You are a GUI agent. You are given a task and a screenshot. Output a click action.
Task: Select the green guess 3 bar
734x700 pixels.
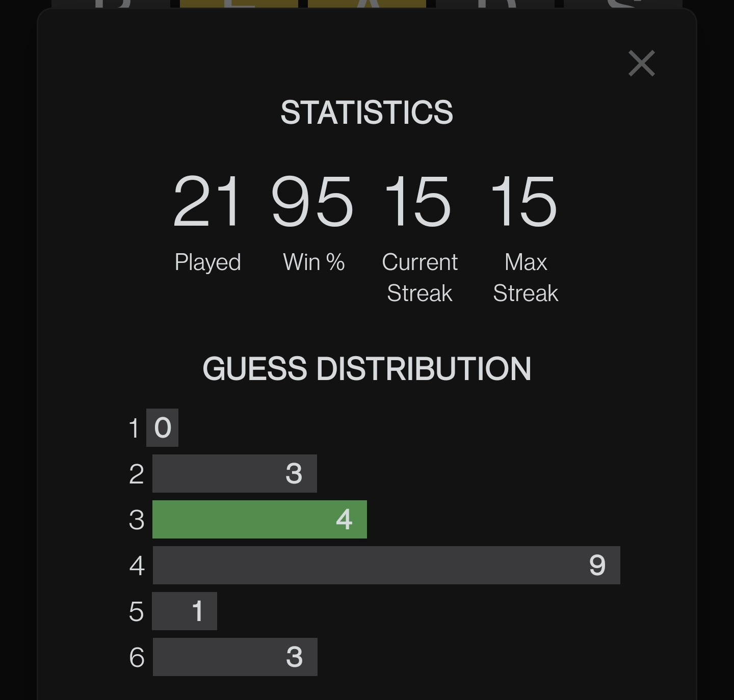tap(259, 519)
